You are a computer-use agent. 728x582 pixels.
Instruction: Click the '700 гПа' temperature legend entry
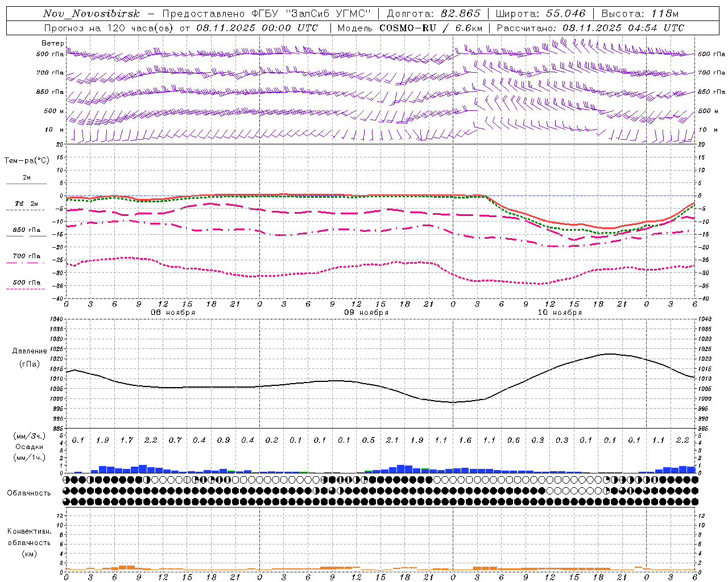coord(27,256)
